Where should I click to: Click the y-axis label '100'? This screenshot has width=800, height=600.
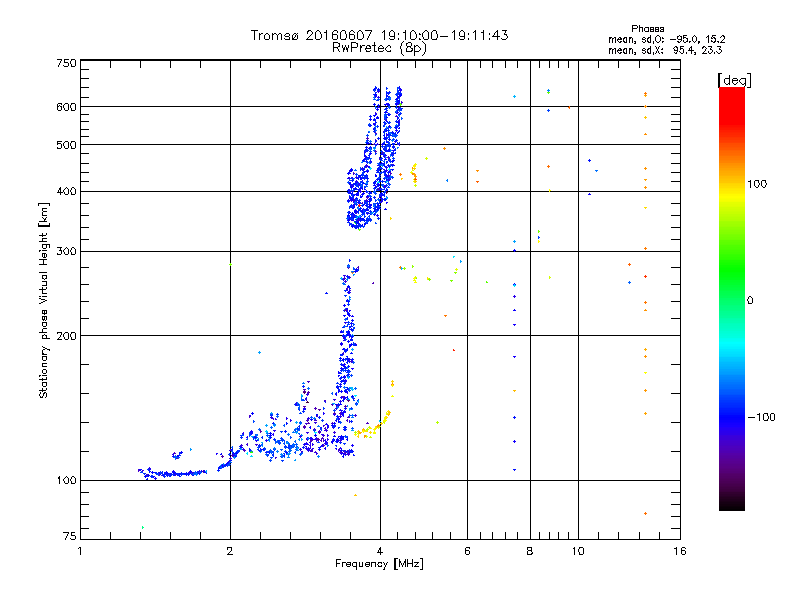[66, 481]
